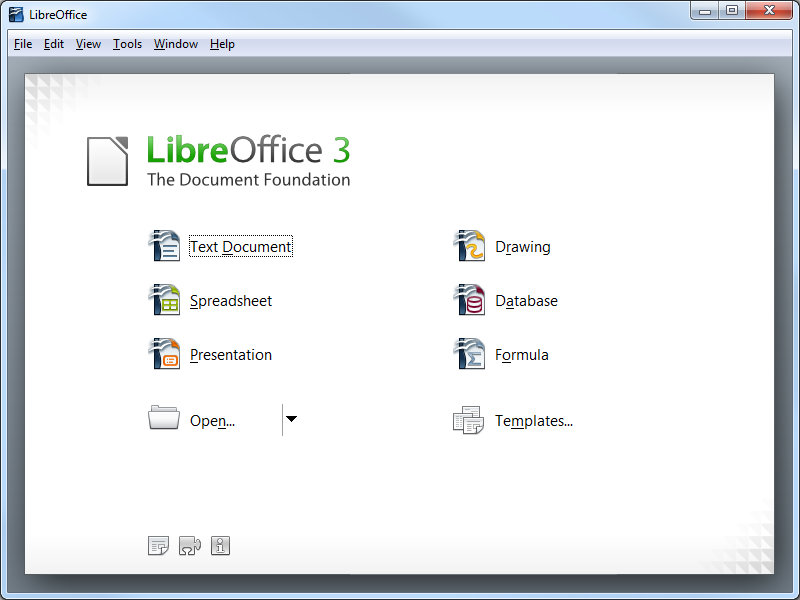Minimize the LibreOffice window
Viewport: 800px width, 600px height.
(x=705, y=10)
